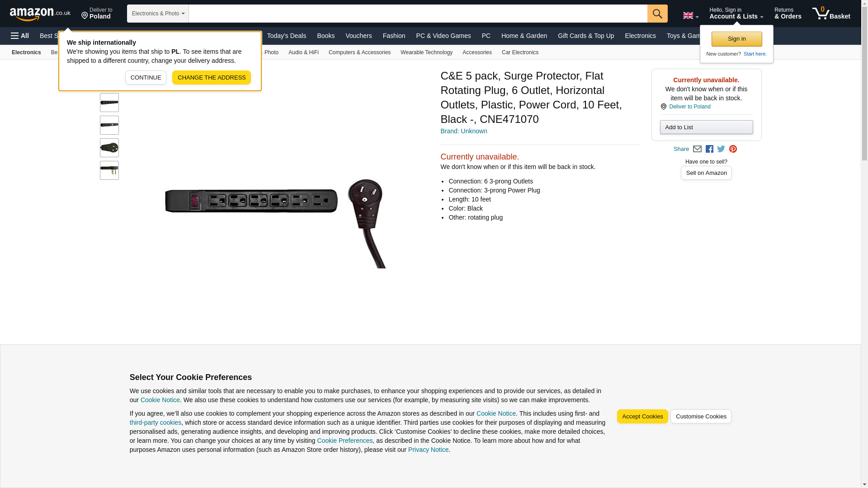This screenshot has width=868, height=488.
Task: Share the product on Facebook
Action: click(709, 149)
